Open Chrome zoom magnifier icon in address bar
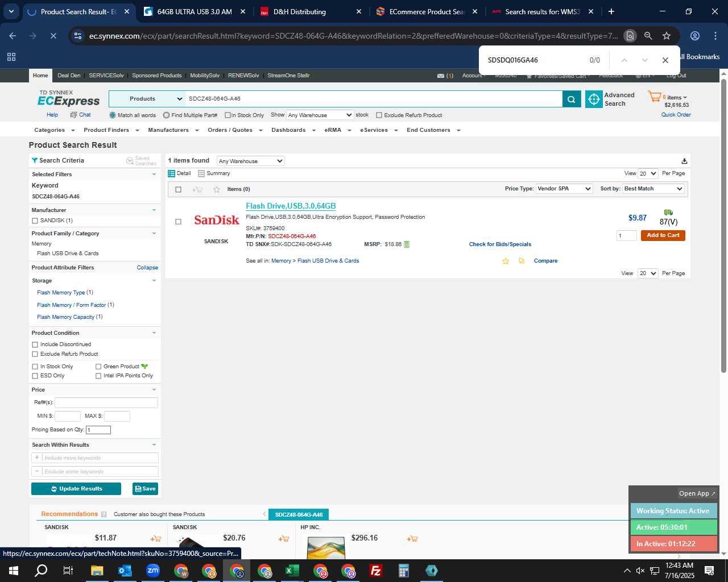The width and height of the screenshot is (728, 582). pyautogui.click(x=648, y=36)
